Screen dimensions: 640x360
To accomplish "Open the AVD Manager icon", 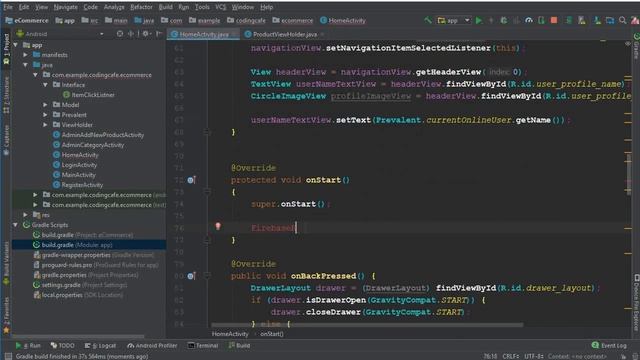I will point(582,20).
